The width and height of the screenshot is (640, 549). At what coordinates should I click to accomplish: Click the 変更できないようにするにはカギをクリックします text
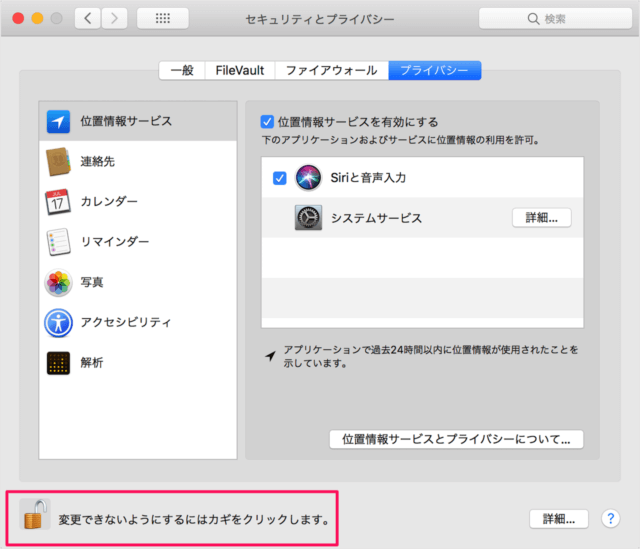193,519
